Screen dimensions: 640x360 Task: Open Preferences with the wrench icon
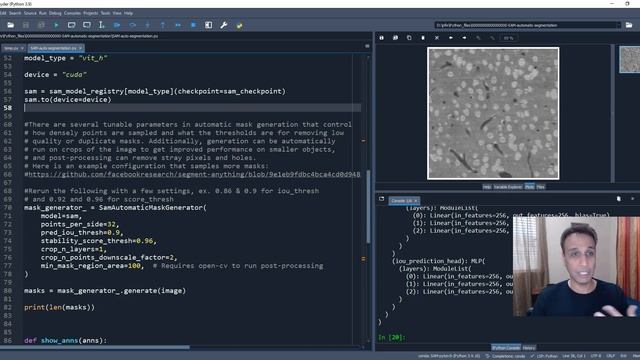click(x=224, y=25)
